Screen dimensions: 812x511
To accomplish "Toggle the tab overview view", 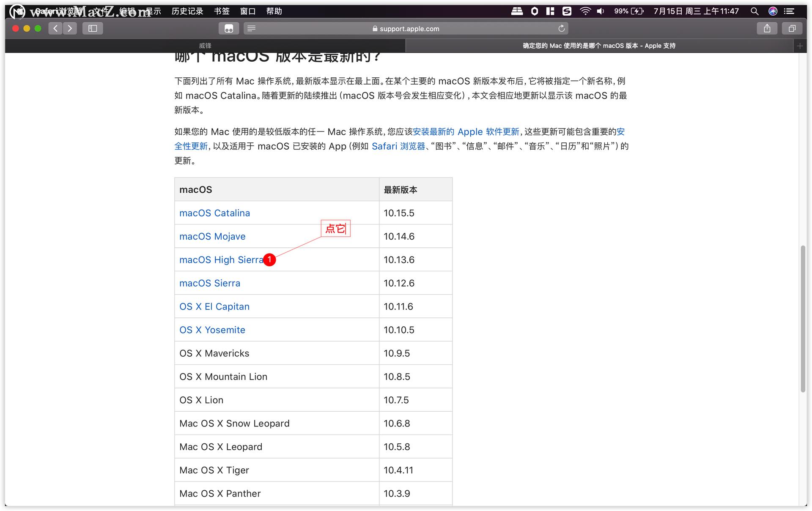I will [x=792, y=28].
